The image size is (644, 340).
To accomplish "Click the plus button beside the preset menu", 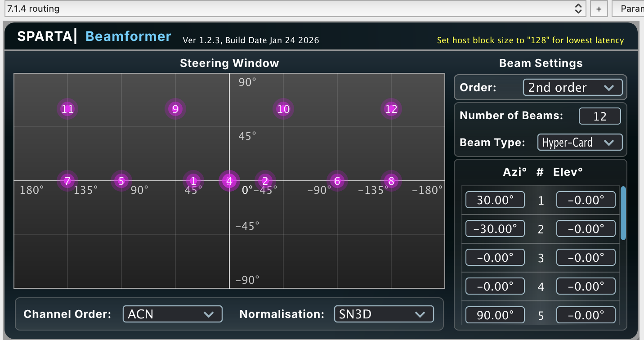I will 599,9.
